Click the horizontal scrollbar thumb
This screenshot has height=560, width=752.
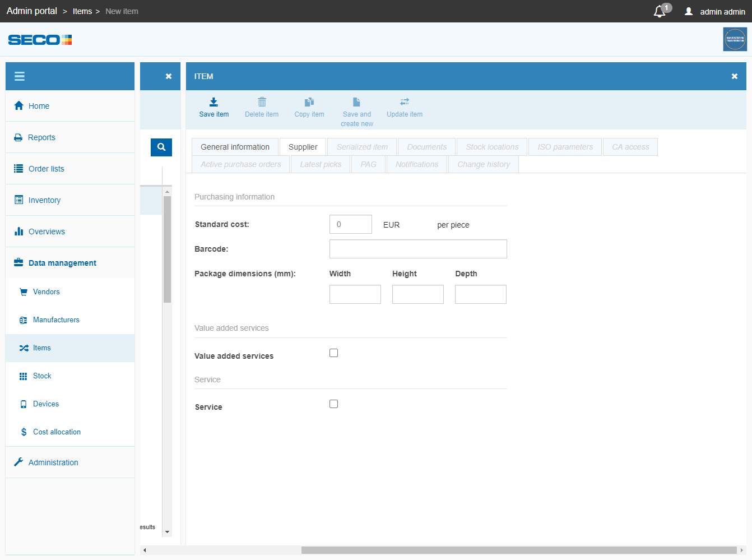pos(519,550)
